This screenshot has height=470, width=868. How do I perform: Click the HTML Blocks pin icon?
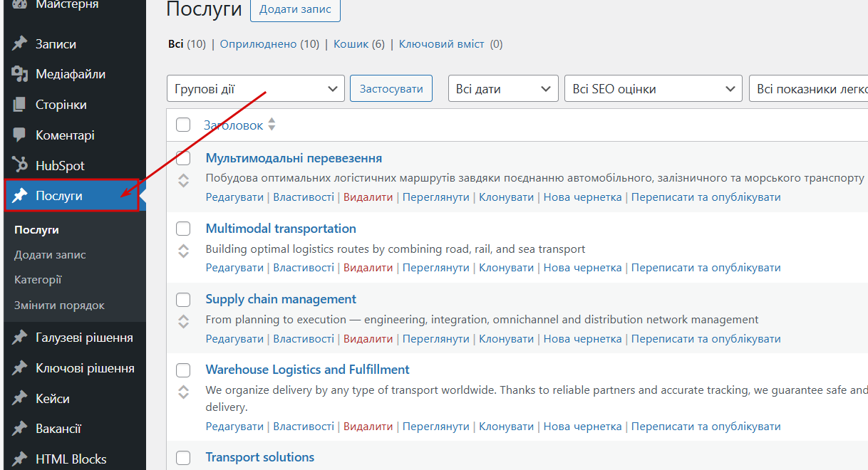[20, 459]
